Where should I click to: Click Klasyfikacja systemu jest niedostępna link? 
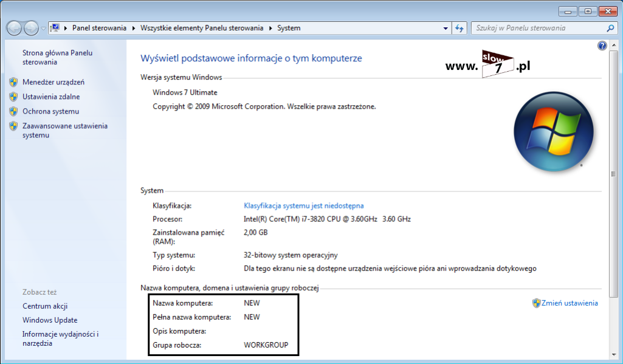click(x=303, y=205)
